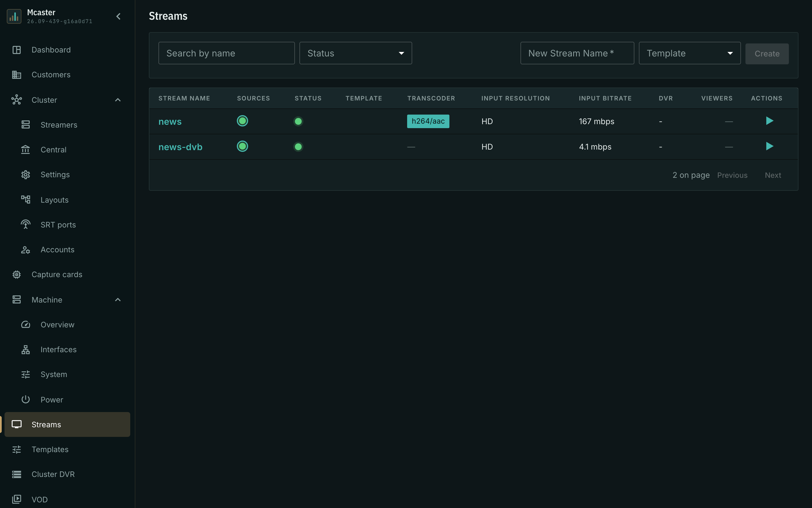Click the Input Bitrate column header

[605, 98]
